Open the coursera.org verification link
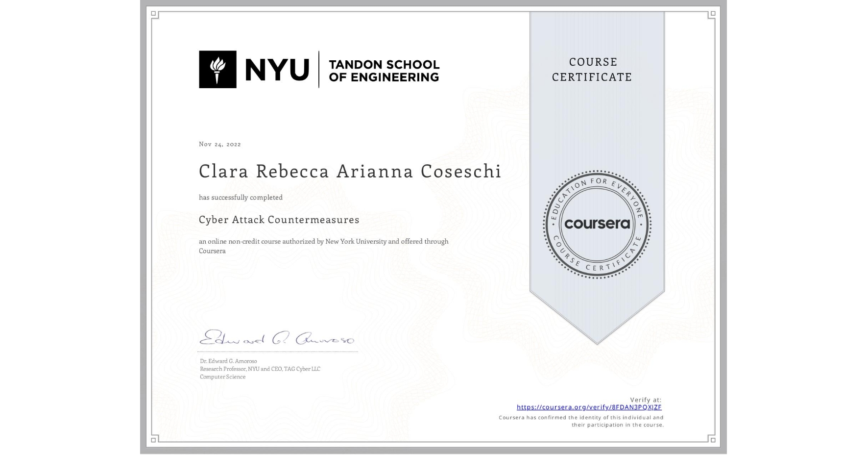Image resolution: width=868 pixels, height=455 pixels. pos(589,406)
